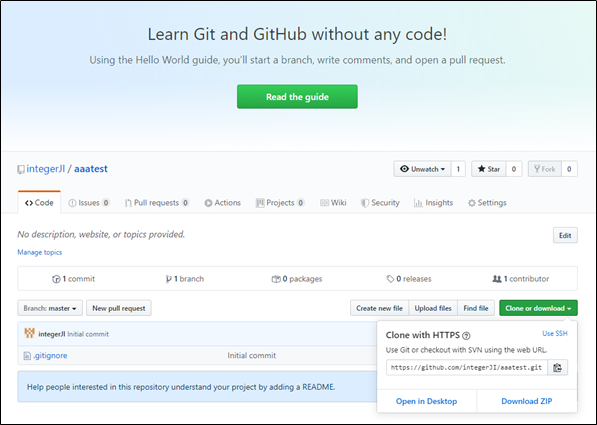The image size is (597, 425).
Task: Open the Initial commit message beside integerJI
Action: (x=88, y=334)
